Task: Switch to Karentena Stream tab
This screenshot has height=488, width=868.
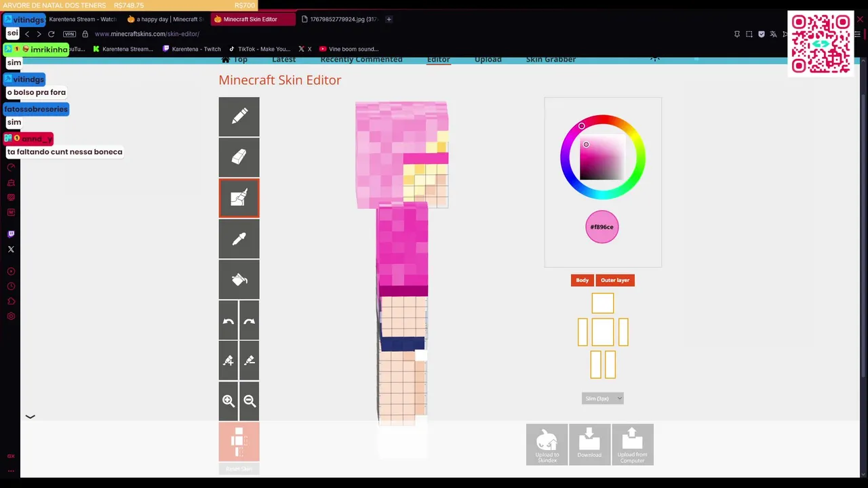Action: [x=82, y=19]
